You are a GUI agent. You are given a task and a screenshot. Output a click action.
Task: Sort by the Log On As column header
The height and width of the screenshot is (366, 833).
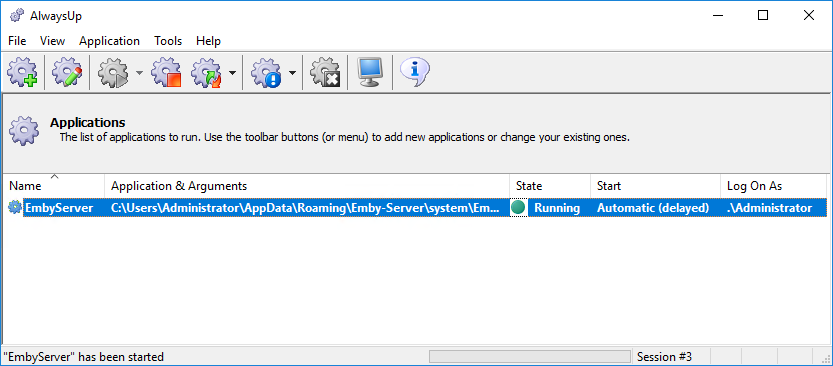click(x=774, y=186)
